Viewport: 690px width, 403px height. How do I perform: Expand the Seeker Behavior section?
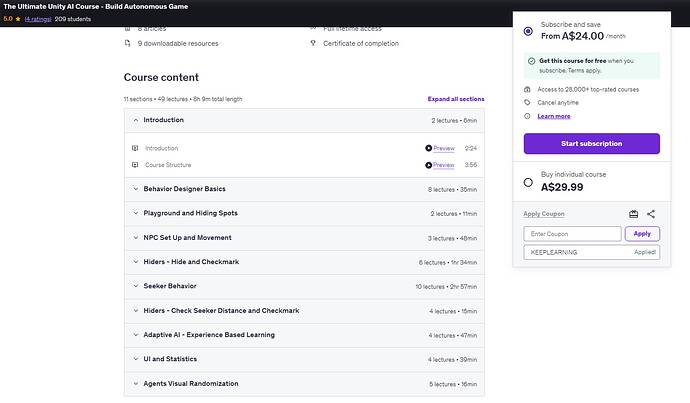305,286
